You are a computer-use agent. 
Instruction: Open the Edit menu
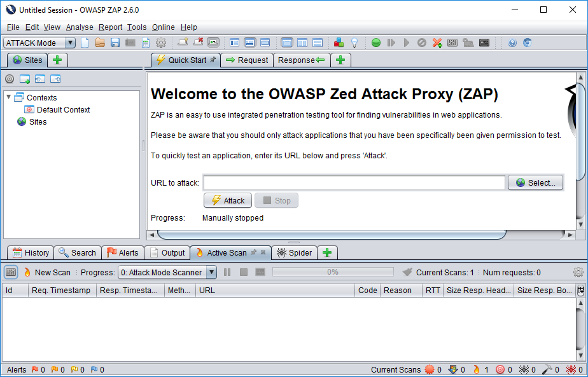[32, 27]
